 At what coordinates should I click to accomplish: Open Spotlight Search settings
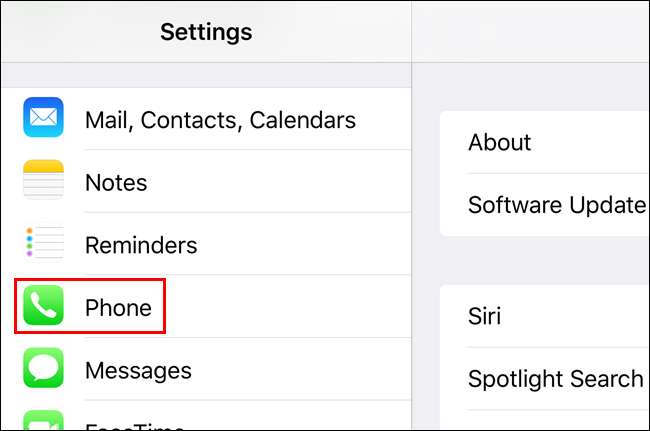tap(555, 379)
